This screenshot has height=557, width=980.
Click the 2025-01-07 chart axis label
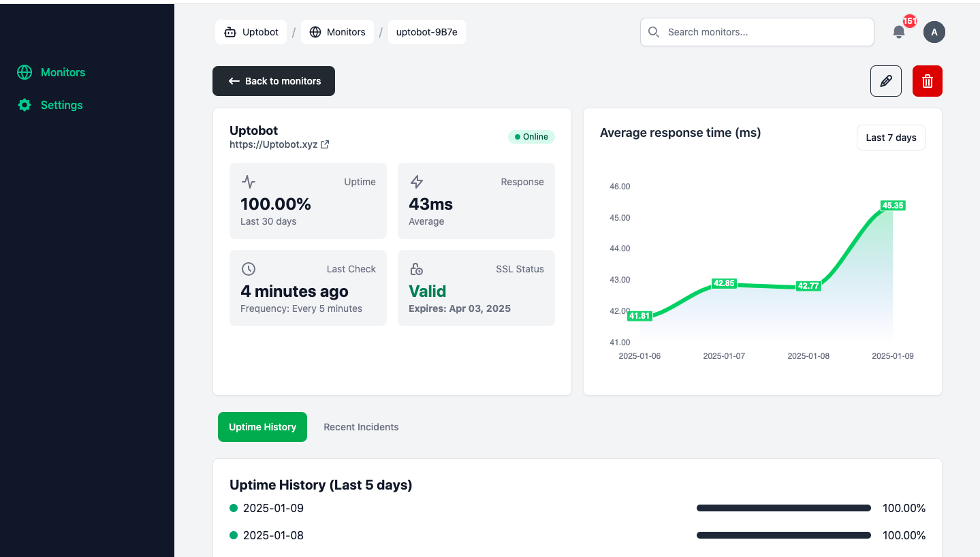pyautogui.click(x=724, y=356)
